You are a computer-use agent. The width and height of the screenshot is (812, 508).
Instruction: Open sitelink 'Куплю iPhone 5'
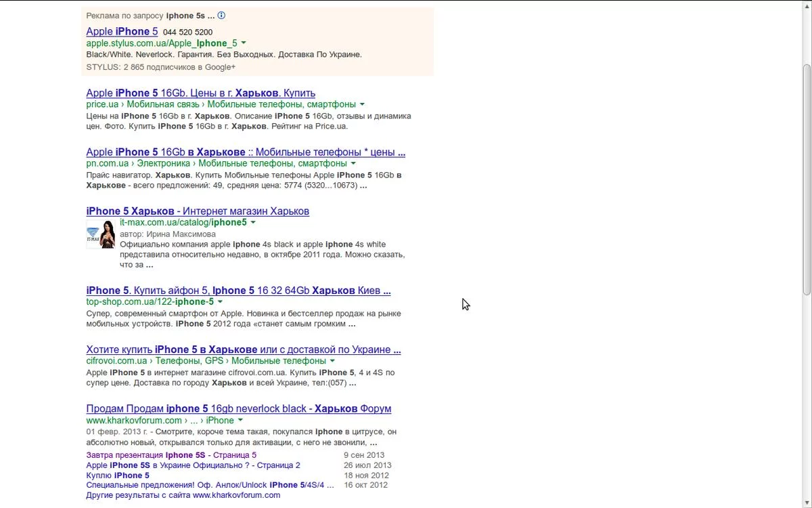tap(118, 475)
